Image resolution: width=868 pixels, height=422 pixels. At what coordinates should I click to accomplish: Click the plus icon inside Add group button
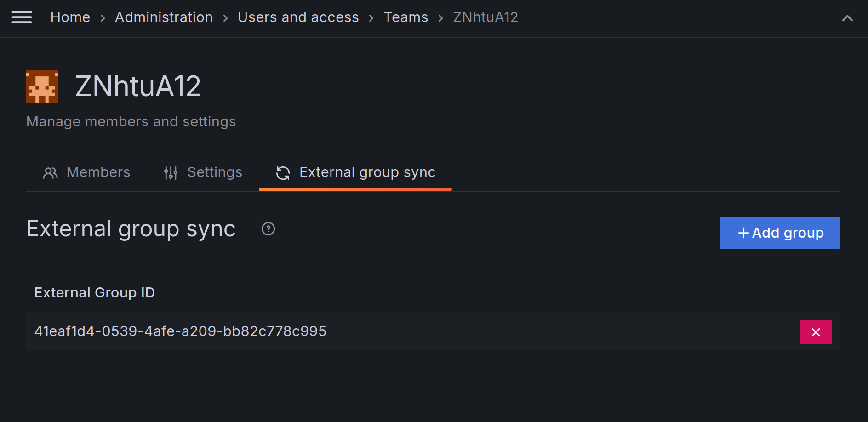(743, 233)
